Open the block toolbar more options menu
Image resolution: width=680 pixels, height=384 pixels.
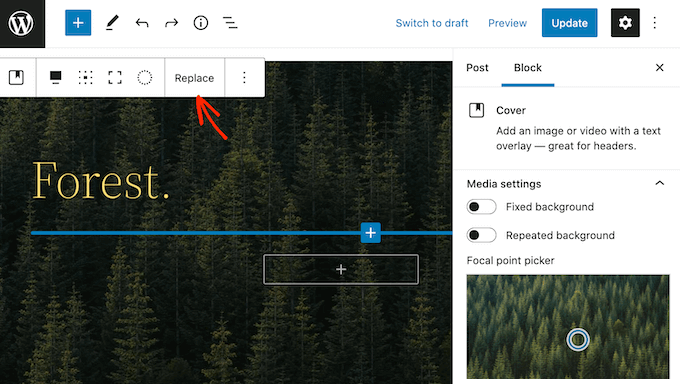[x=244, y=78]
